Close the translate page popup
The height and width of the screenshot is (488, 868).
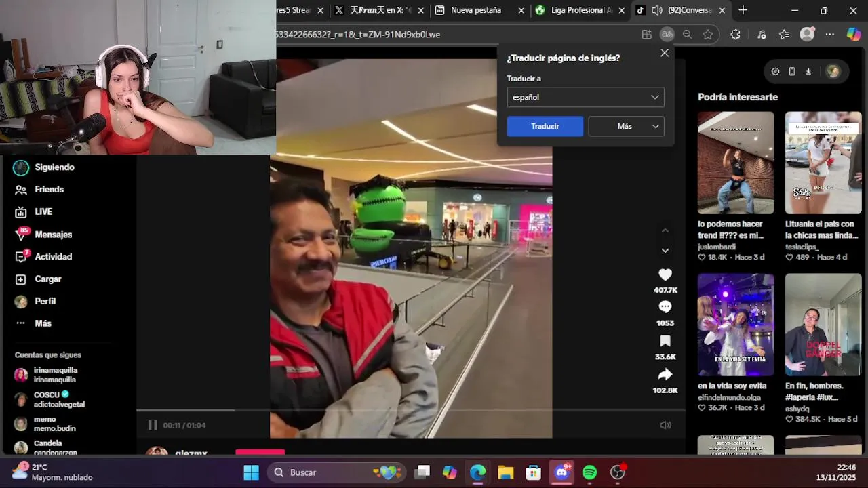click(665, 53)
